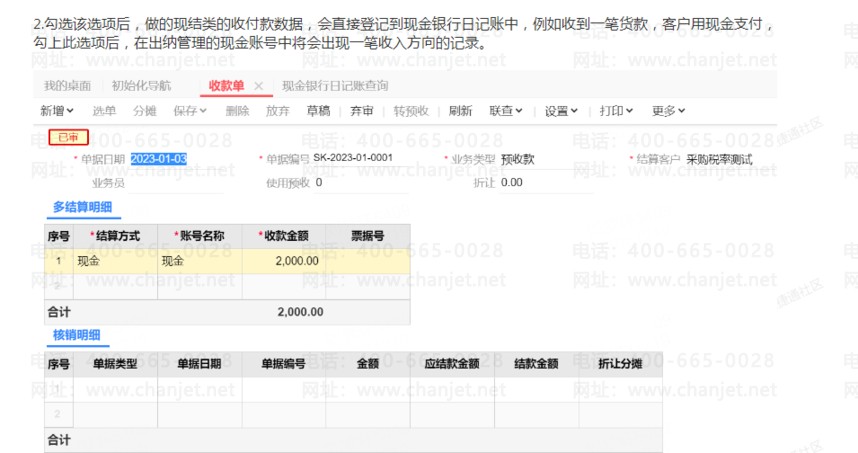Switch to the 我的桌面 tab
The width and height of the screenshot is (858, 453).
click(x=67, y=86)
